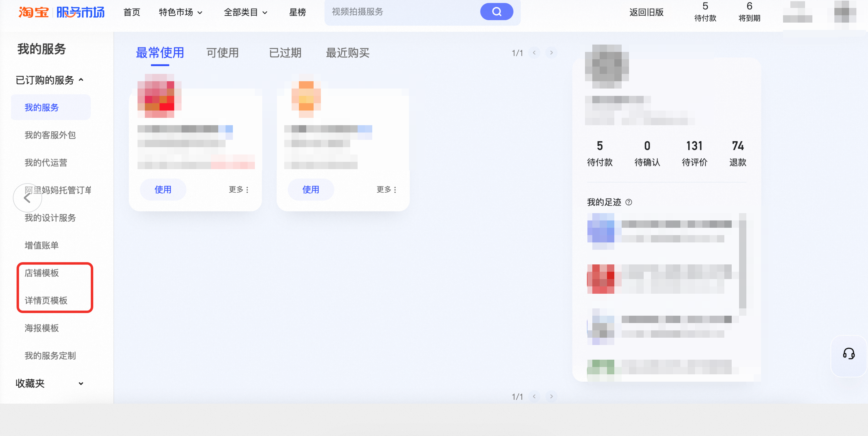
Task: Select 增值账单 in the sidebar
Action: tap(42, 245)
